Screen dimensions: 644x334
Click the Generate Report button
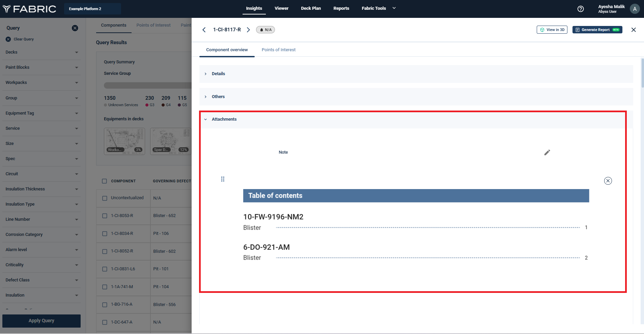tap(597, 30)
